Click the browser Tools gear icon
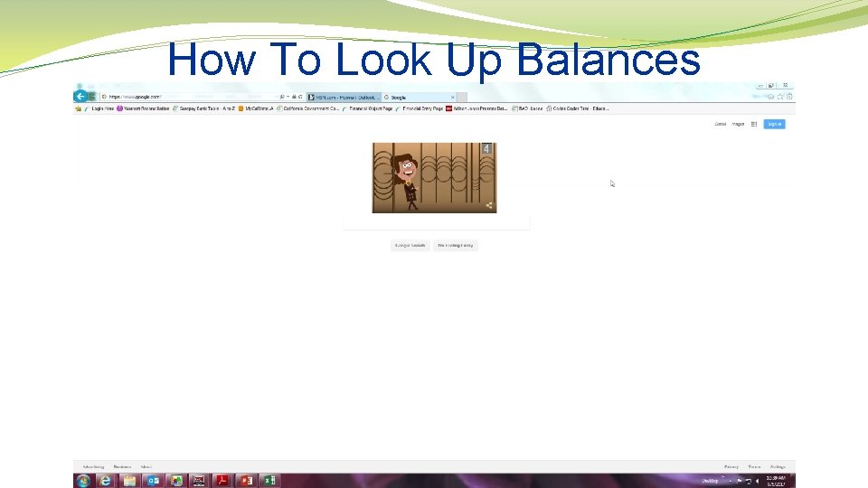Viewport: 868px width, 488px height. point(790,97)
